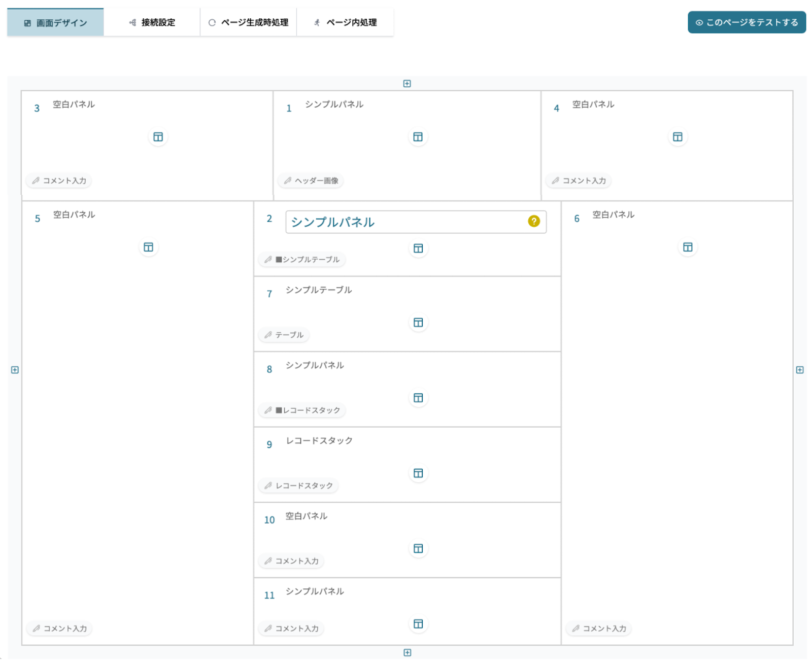Edit コメント入力 tag in panel 5
The width and height of the screenshot is (812, 661).
(x=59, y=629)
